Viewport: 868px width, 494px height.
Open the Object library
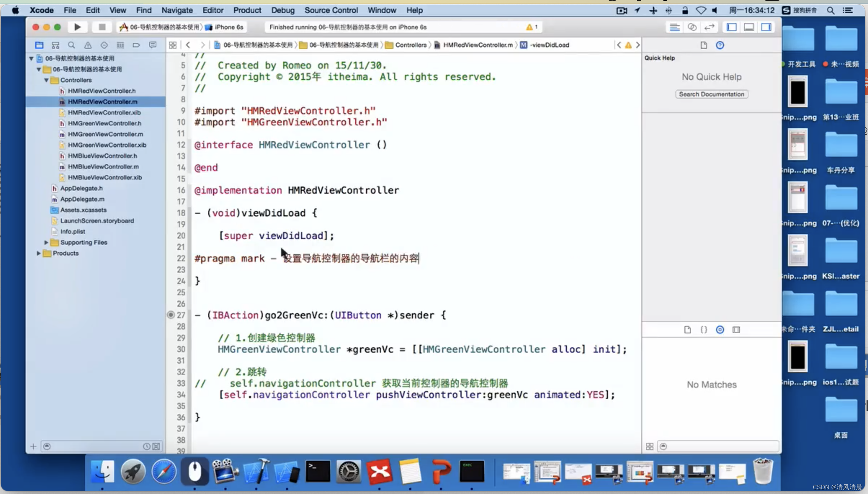720,329
